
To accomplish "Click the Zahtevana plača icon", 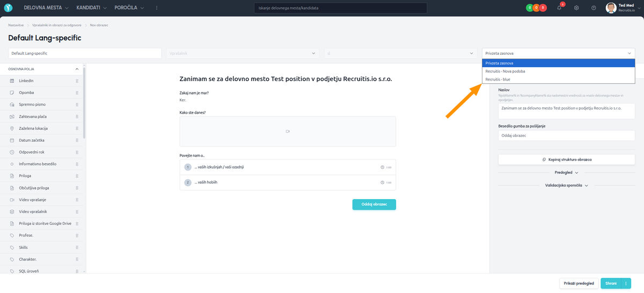I will [12, 116].
